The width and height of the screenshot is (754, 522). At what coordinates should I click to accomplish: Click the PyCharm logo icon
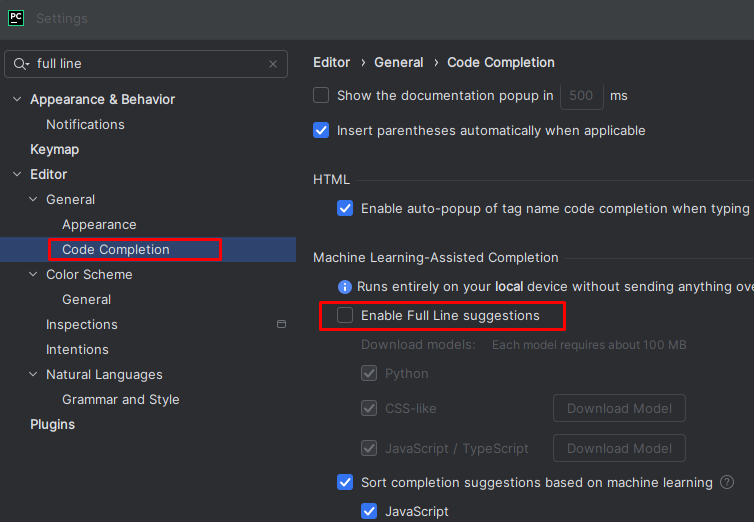[x=16, y=18]
